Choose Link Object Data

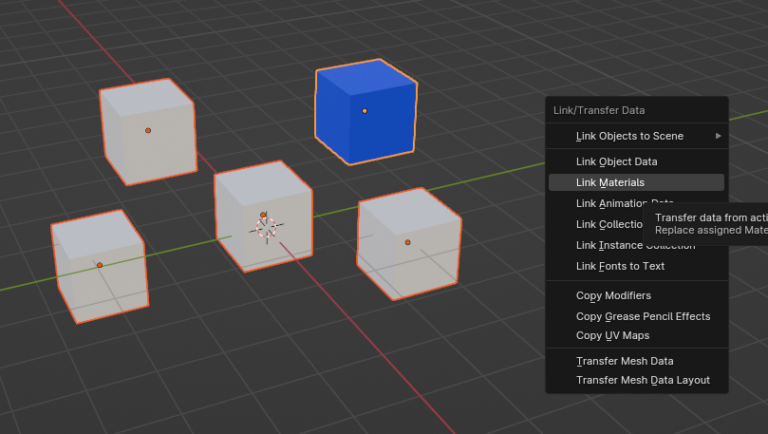point(616,161)
